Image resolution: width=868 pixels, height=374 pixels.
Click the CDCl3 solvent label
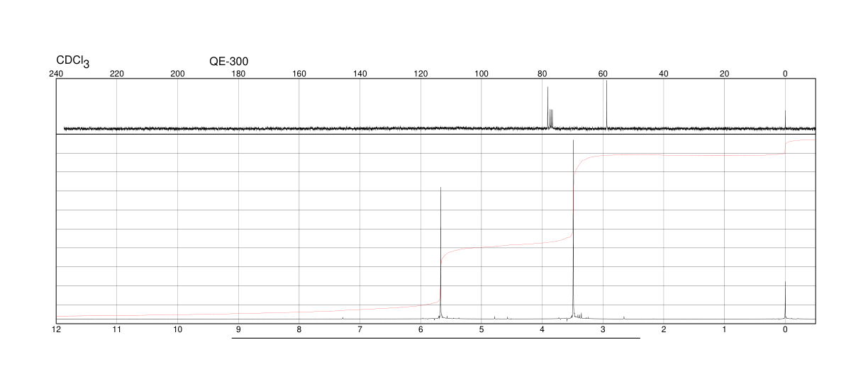click(x=73, y=62)
